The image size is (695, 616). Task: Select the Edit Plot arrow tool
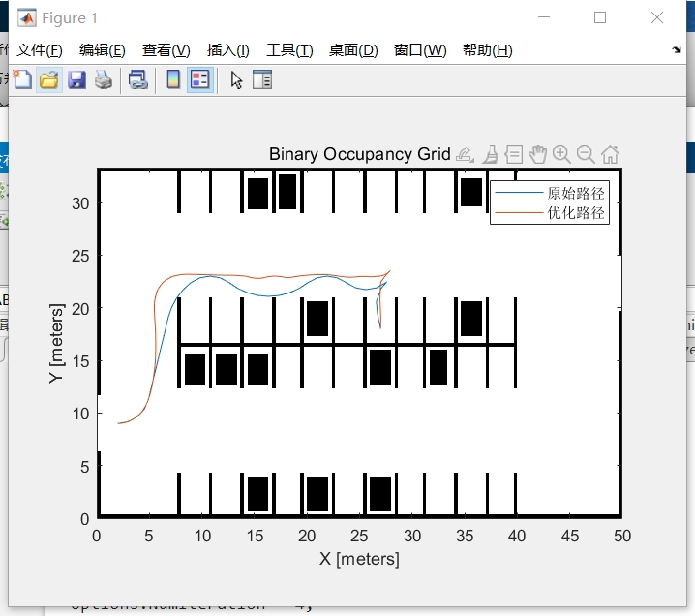tap(236, 80)
